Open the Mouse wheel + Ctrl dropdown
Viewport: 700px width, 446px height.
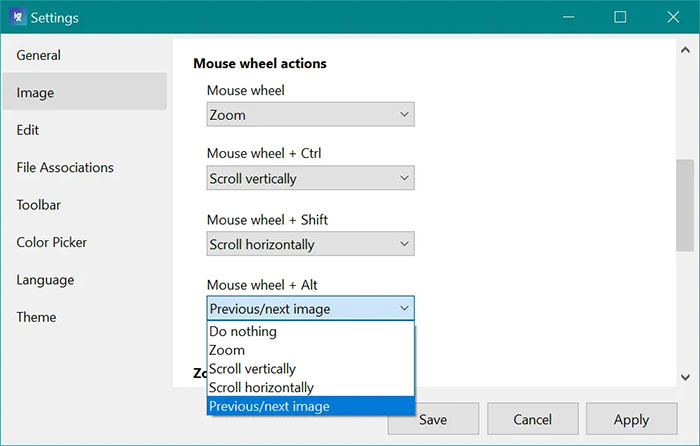click(x=310, y=179)
